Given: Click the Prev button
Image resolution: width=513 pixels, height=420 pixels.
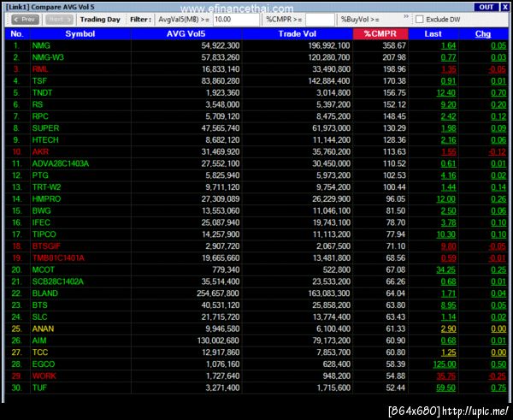Looking at the screenshot, I should coord(25,20).
